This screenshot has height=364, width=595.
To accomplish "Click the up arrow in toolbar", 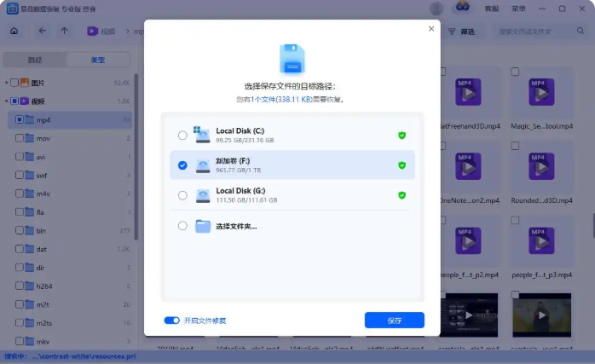I will pos(65,31).
